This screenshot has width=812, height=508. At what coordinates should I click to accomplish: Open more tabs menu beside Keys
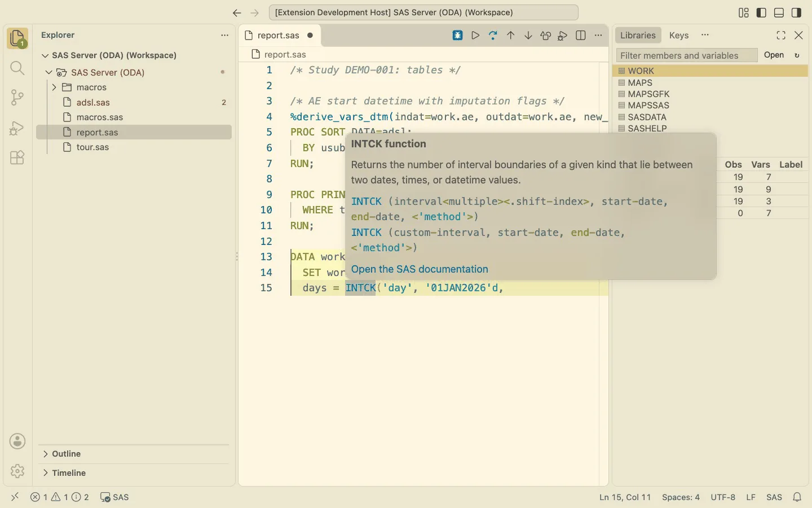pos(705,35)
